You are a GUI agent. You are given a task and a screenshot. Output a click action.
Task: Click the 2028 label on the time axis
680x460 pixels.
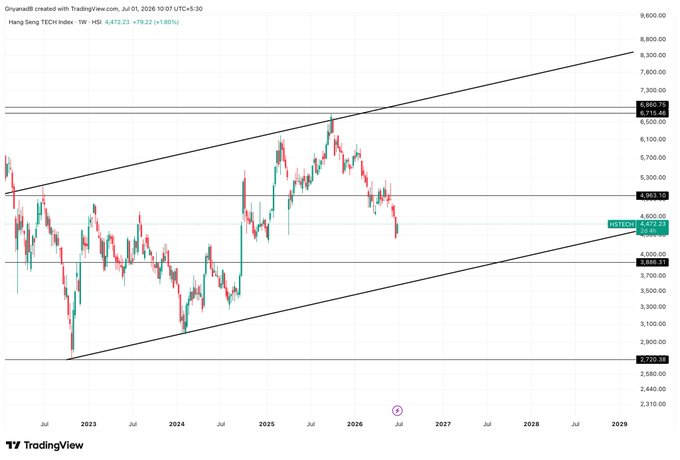[531, 424]
